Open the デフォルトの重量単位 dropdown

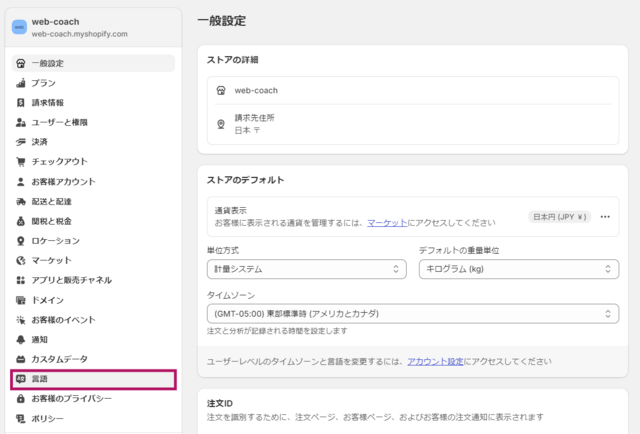tap(519, 269)
